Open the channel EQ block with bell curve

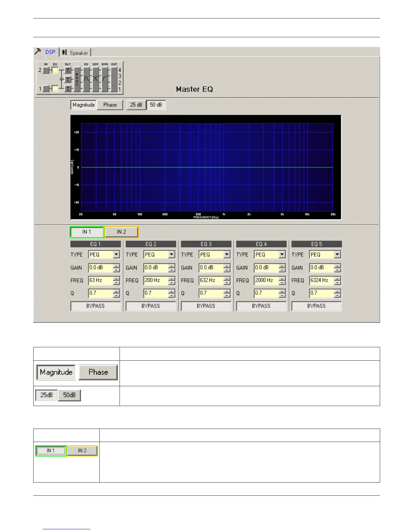point(86,80)
